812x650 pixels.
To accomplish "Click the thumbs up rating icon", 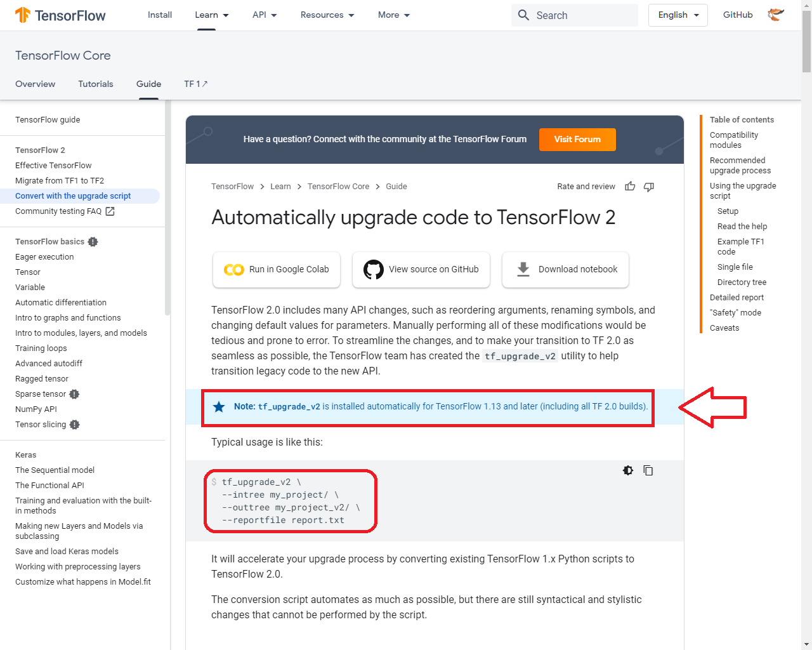I will click(630, 186).
